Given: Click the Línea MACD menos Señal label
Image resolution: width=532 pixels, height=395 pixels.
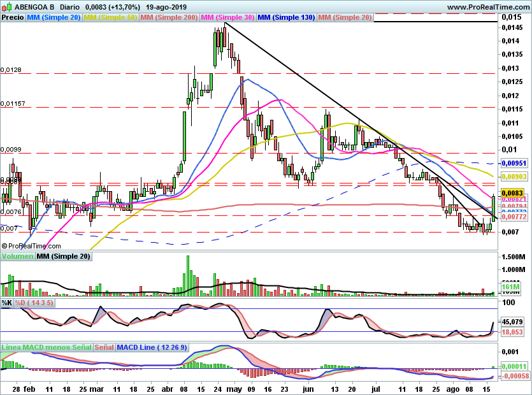Looking at the screenshot, I should [x=47, y=347].
